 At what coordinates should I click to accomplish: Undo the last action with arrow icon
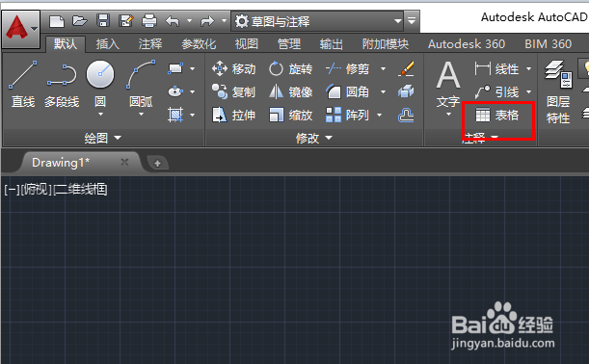[173, 21]
